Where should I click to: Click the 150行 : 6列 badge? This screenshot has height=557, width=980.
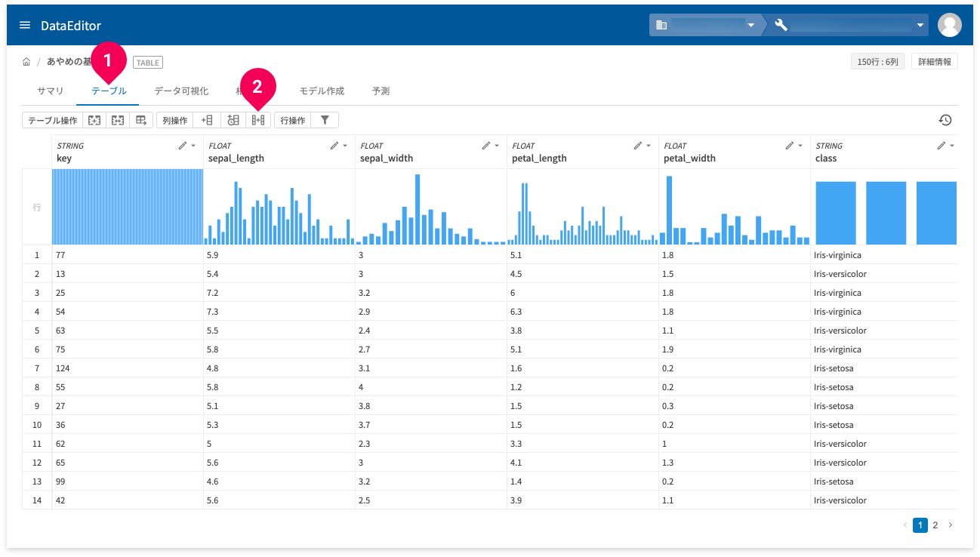(877, 62)
